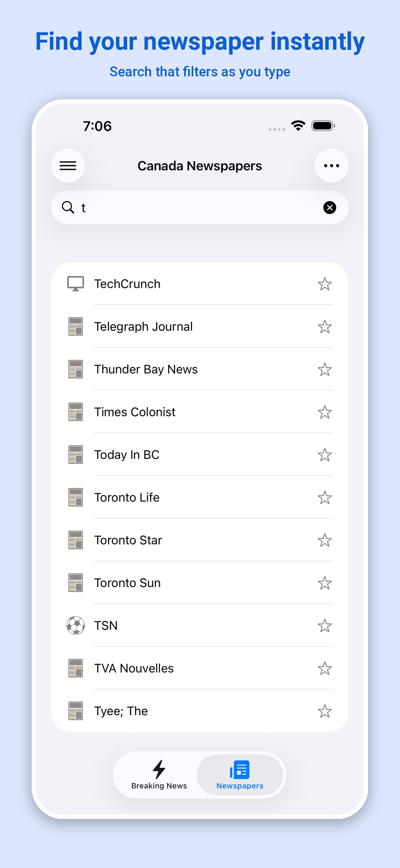Click the Toronto Sun newspaper icon
Image resolution: width=400 pixels, height=868 pixels.
click(75, 583)
